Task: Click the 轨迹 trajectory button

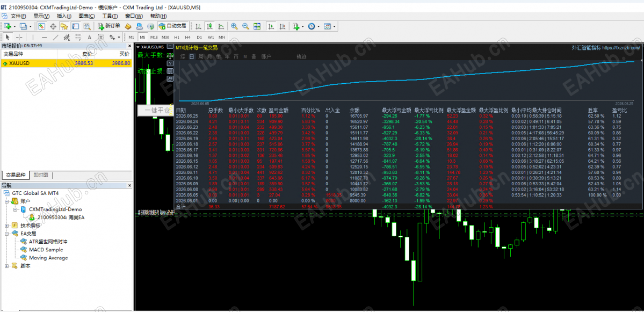Action: [x=301, y=56]
